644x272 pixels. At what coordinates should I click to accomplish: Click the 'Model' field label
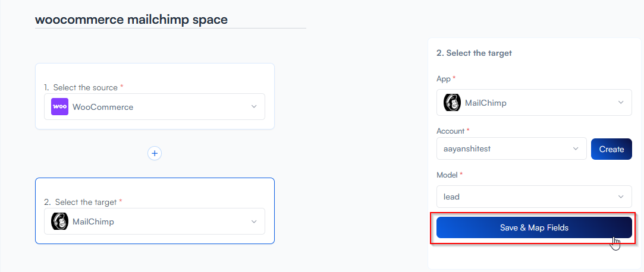pos(448,175)
